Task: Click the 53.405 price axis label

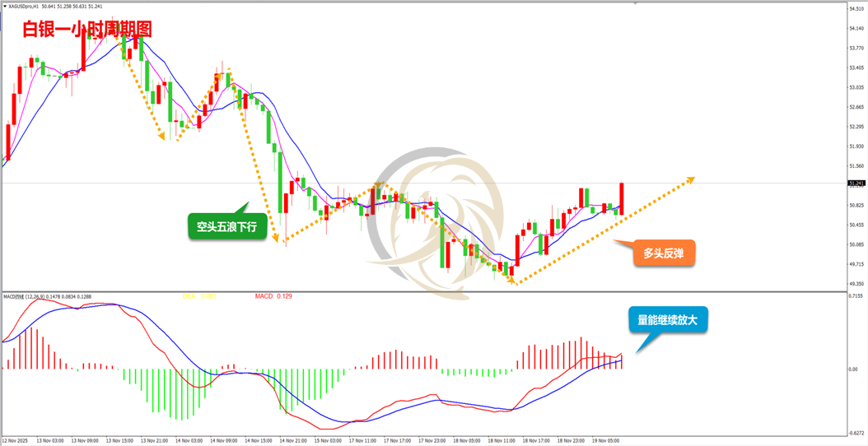Action: click(856, 67)
